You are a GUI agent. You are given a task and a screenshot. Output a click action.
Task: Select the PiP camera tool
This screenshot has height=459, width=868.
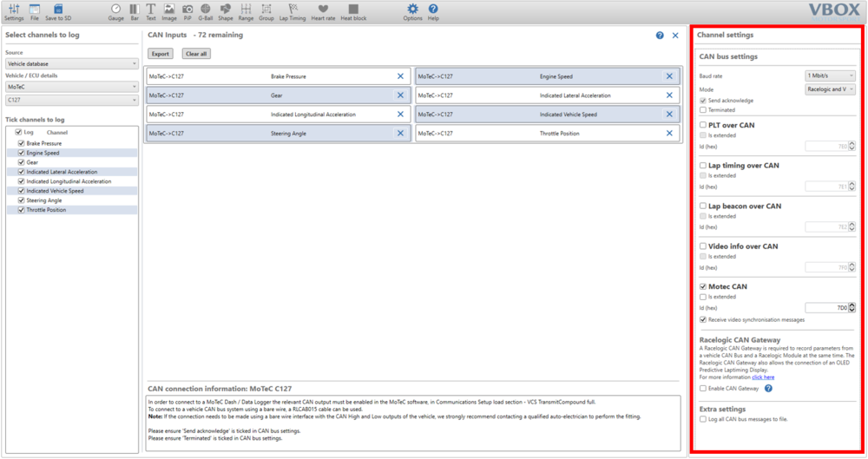(187, 11)
